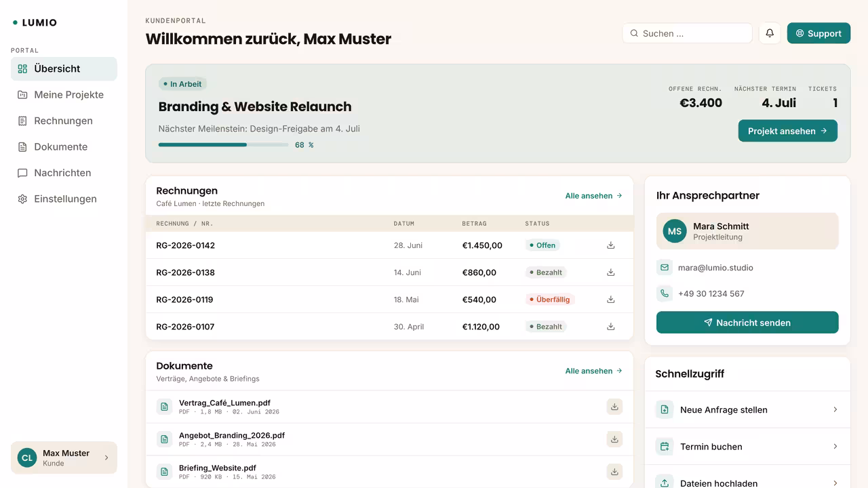Open Nachrichten from the sidebar
This screenshot has width=868, height=488.
point(64,173)
